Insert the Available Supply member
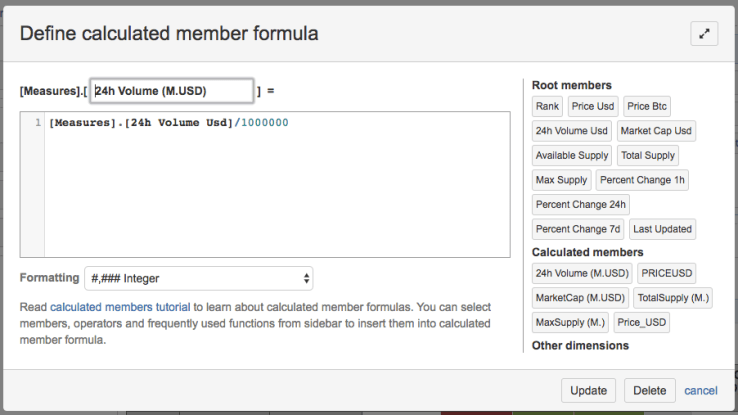The image size is (738, 415). 571,155
